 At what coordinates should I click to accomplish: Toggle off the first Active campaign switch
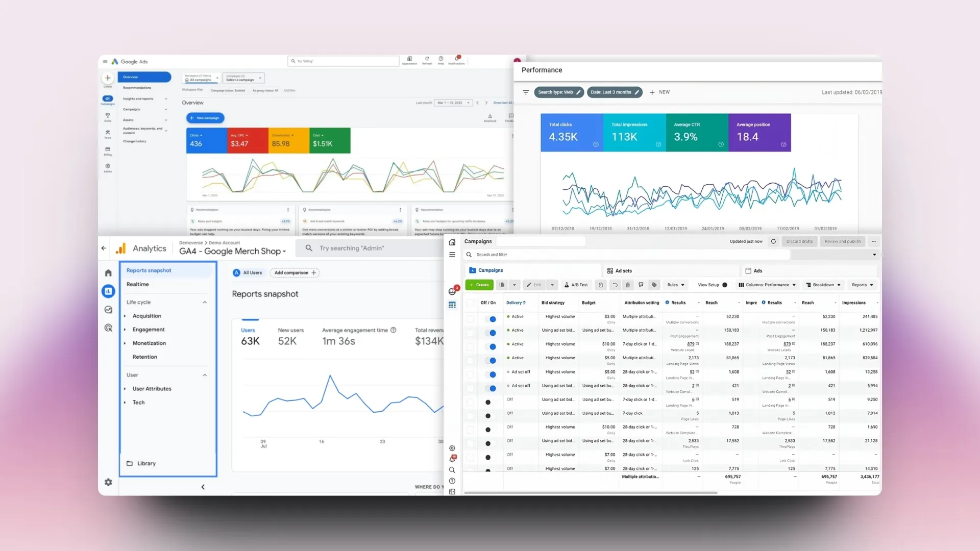point(492,319)
